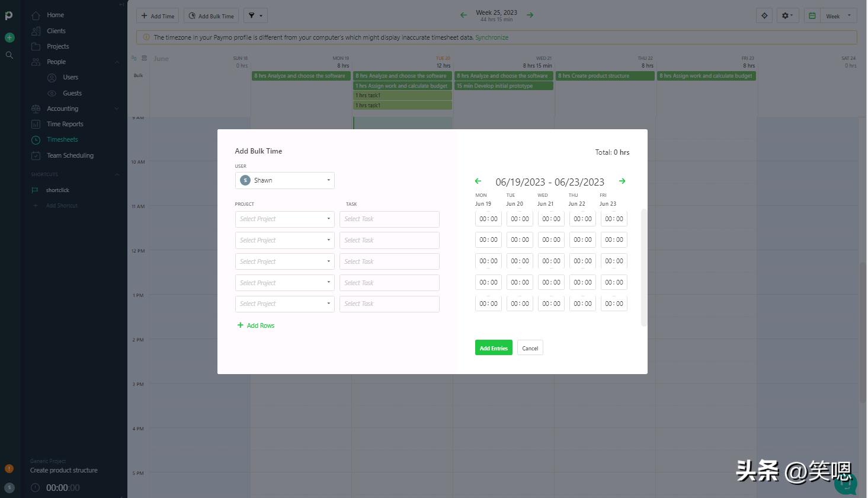The image size is (868, 498).
Task: Go to the next week in the header
Action: pyautogui.click(x=530, y=15)
